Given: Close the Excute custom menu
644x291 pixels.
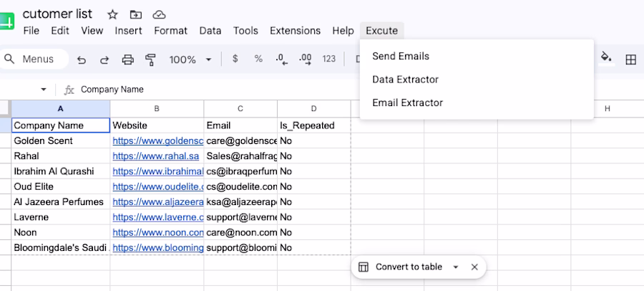Looking at the screenshot, I should pos(382,31).
